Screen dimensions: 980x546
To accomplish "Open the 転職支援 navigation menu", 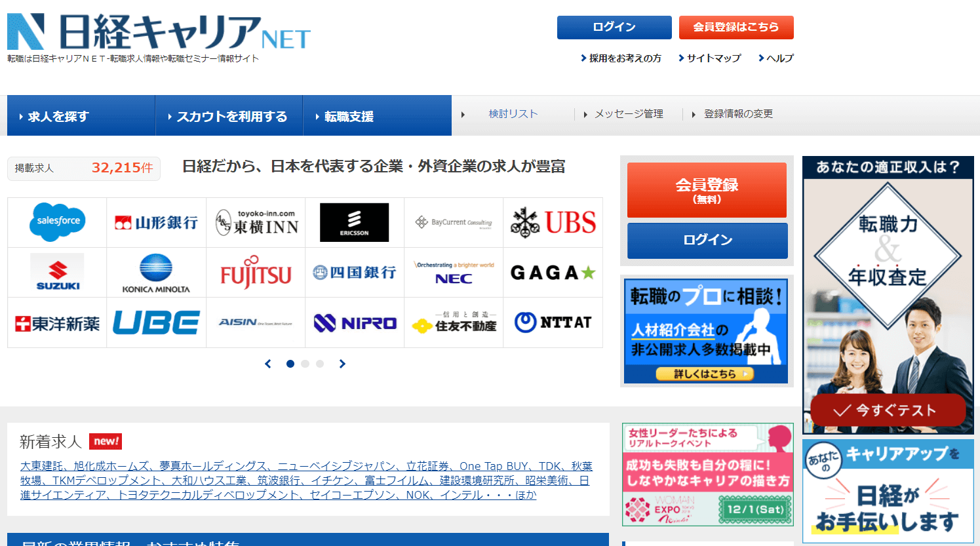I will pos(378,116).
